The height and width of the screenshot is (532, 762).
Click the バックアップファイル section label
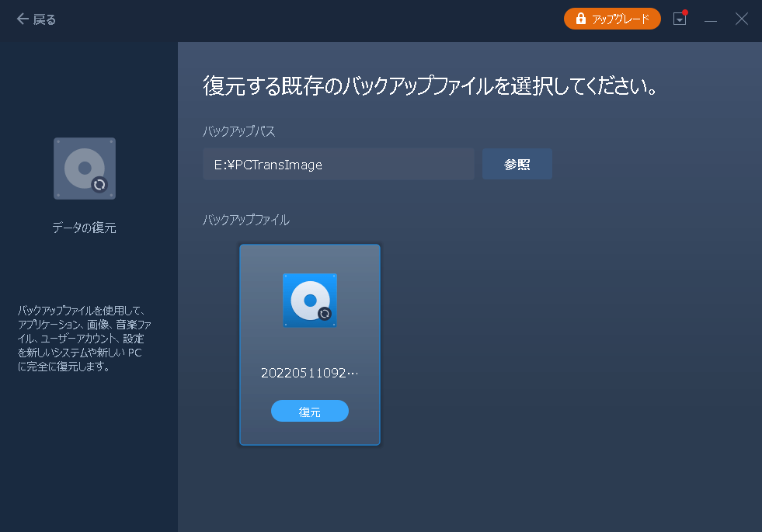pyautogui.click(x=246, y=220)
